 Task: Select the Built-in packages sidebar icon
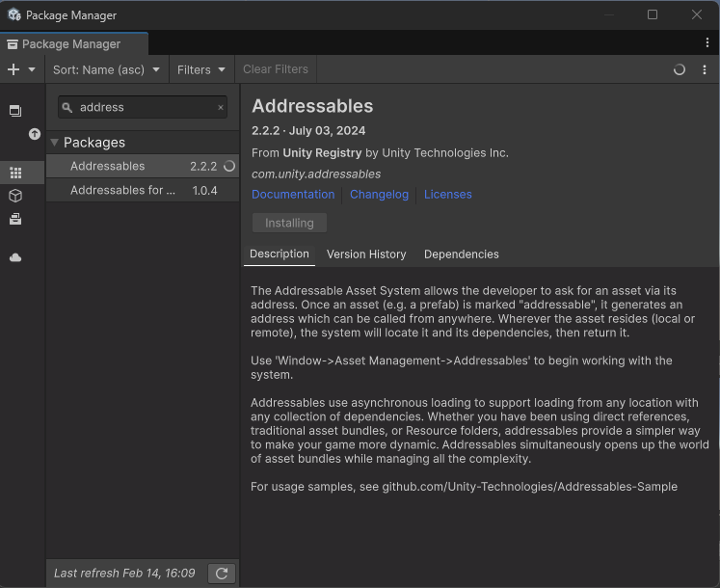[15, 219]
